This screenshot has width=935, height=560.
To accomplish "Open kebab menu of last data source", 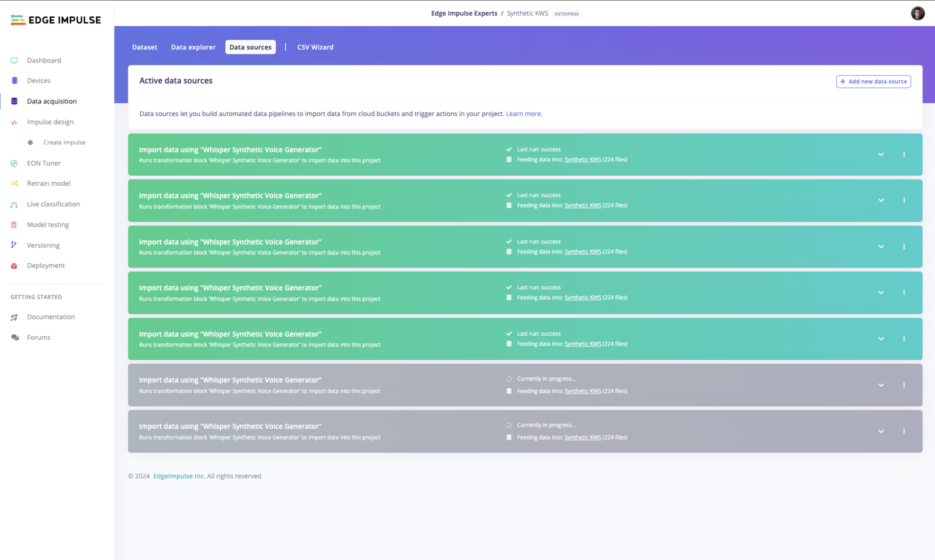I will pyautogui.click(x=904, y=432).
